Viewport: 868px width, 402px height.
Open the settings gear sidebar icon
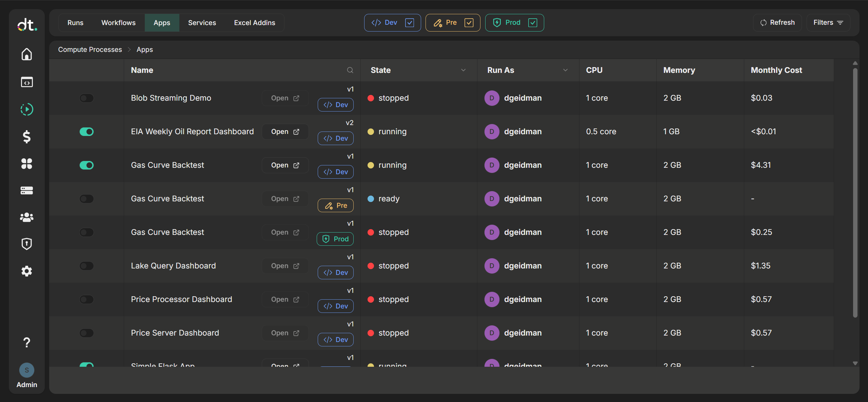pyautogui.click(x=27, y=271)
